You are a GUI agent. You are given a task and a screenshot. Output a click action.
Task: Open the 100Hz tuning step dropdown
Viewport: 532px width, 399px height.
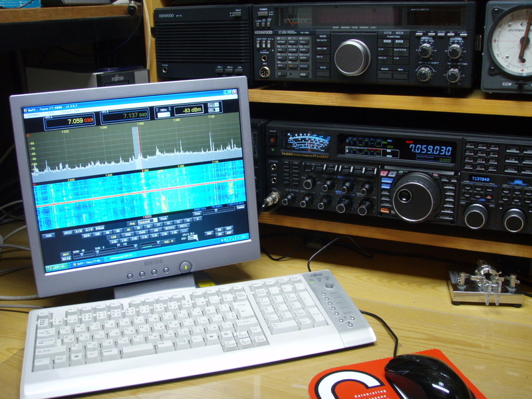coord(166,110)
